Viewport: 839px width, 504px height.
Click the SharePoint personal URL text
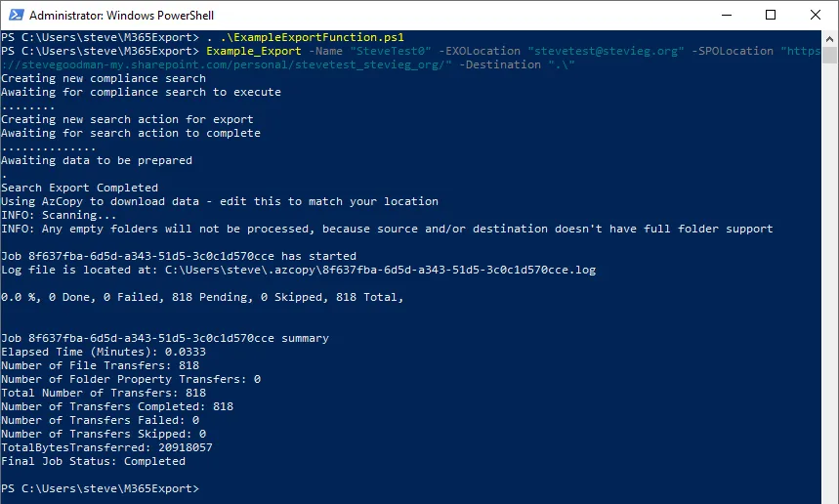(227, 64)
